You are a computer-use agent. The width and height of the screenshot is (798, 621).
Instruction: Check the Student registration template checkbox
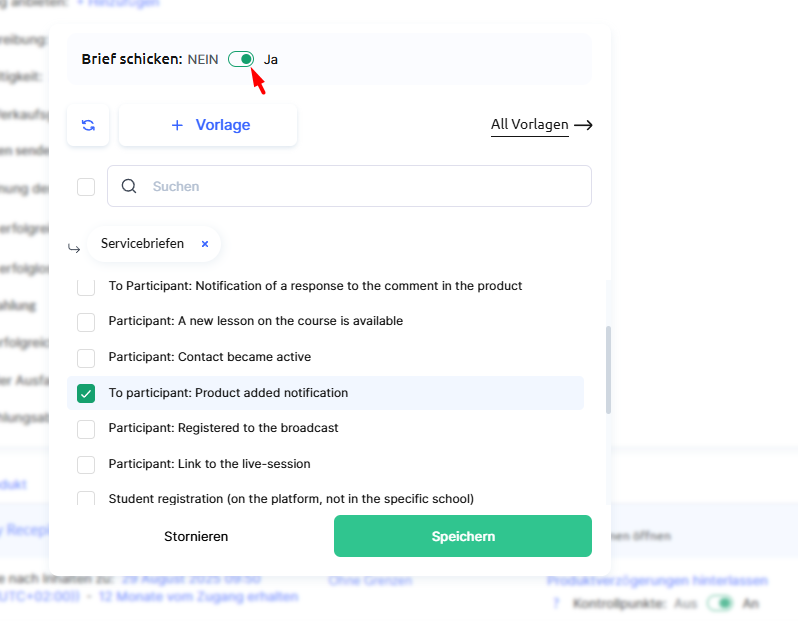tap(86, 498)
